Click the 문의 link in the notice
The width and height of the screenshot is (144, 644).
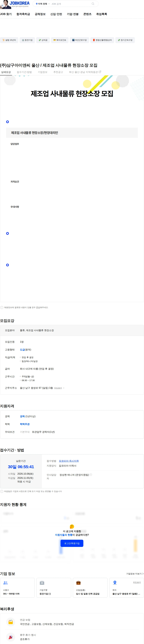38,307
